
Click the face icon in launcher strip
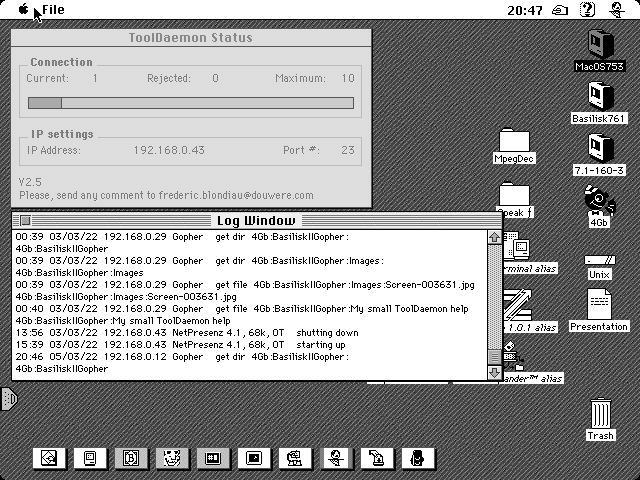click(172, 458)
